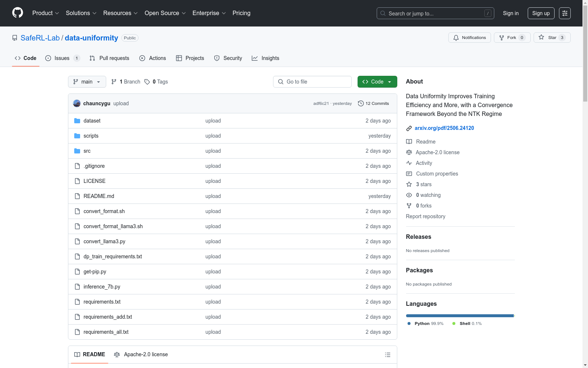Viewport: 588px width, 368px height.
Task: Click the branch icon beside 1 Branch
Action: [x=114, y=82]
